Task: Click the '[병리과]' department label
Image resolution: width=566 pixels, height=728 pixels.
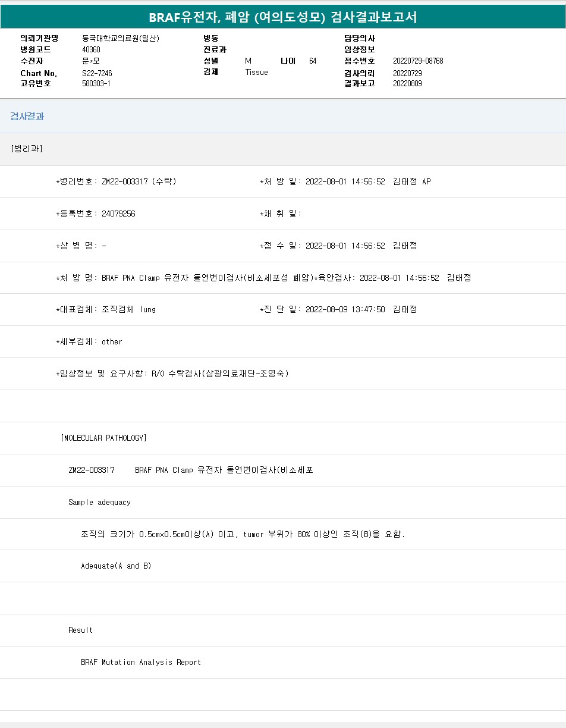Action: click(x=27, y=148)
